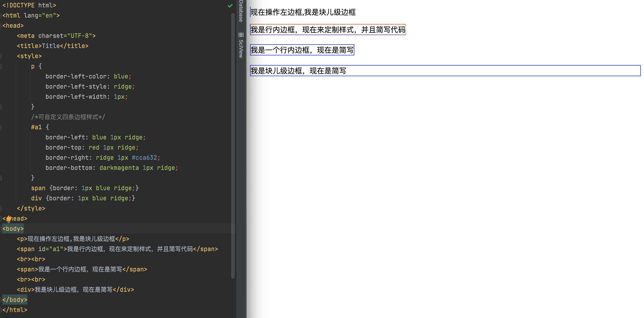The image size is (644, 318).
Task: Click the span id="a1" code line
Action: (x=117, y=249)
